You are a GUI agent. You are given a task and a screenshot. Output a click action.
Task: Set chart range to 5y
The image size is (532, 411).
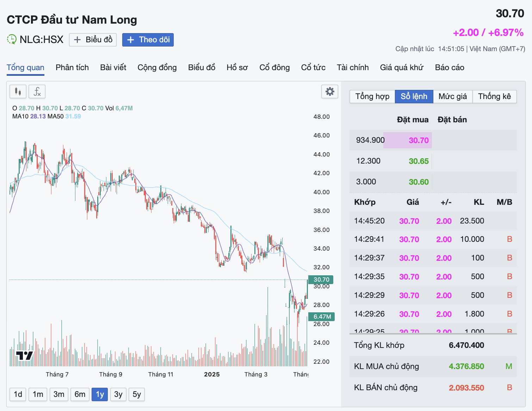[137, 394]
